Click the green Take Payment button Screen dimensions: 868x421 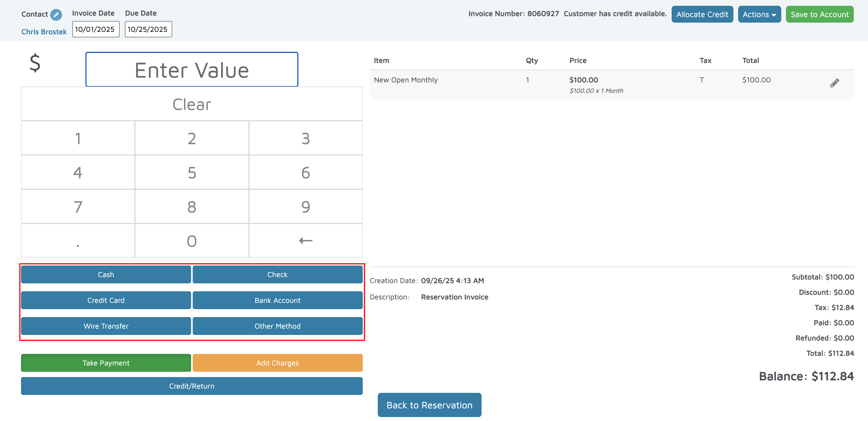[106, 363]
